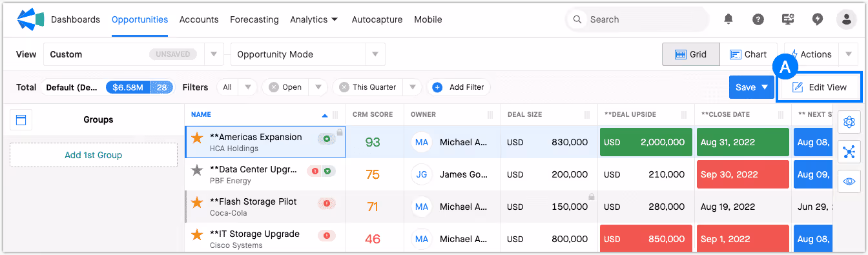Viewport: 868px width, 255px height.
Task: Click the monitor screen icon in top bar
Action: 788,19
